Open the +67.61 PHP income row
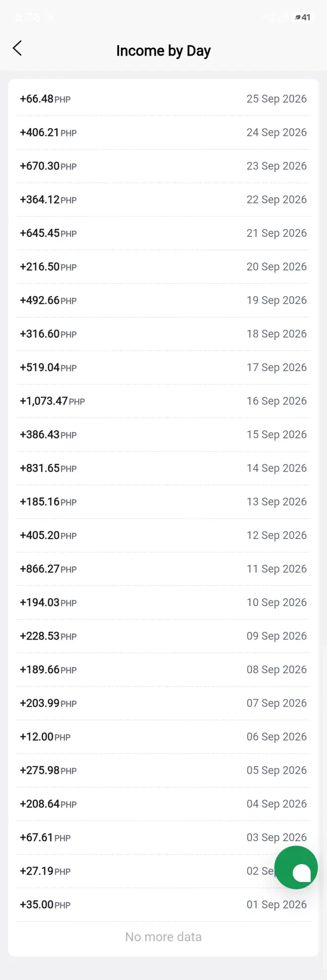Viewport: 327px width, 980px height. pos(163,838)
